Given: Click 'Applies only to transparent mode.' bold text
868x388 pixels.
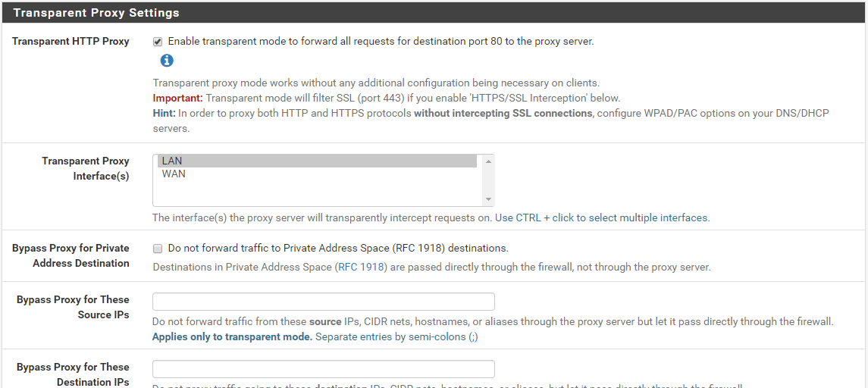Looking at the screenshot, I should (x=232, y=336).
